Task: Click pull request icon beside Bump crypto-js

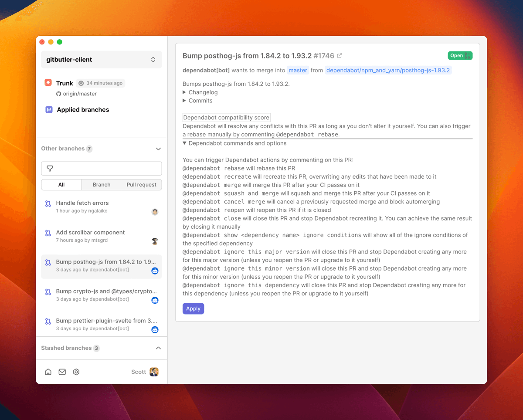Action: coord(48,292)
